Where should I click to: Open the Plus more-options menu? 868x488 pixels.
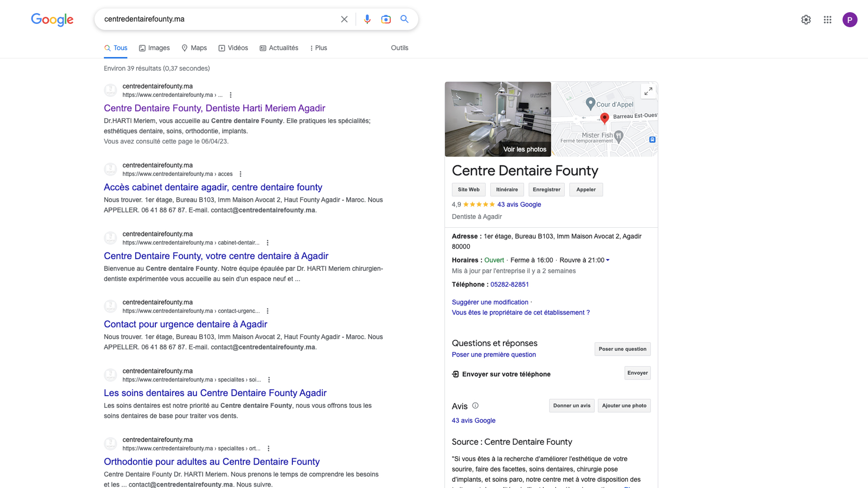click(x=319, y=48)
